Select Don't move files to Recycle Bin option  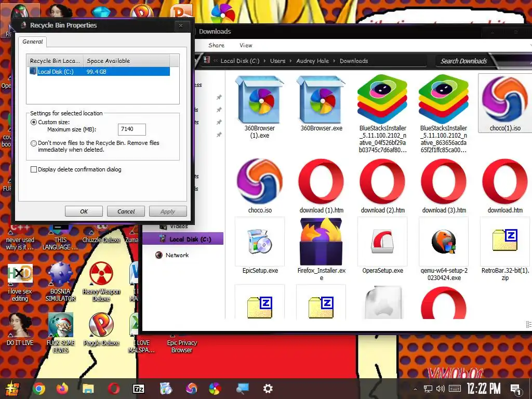(34, 143)
